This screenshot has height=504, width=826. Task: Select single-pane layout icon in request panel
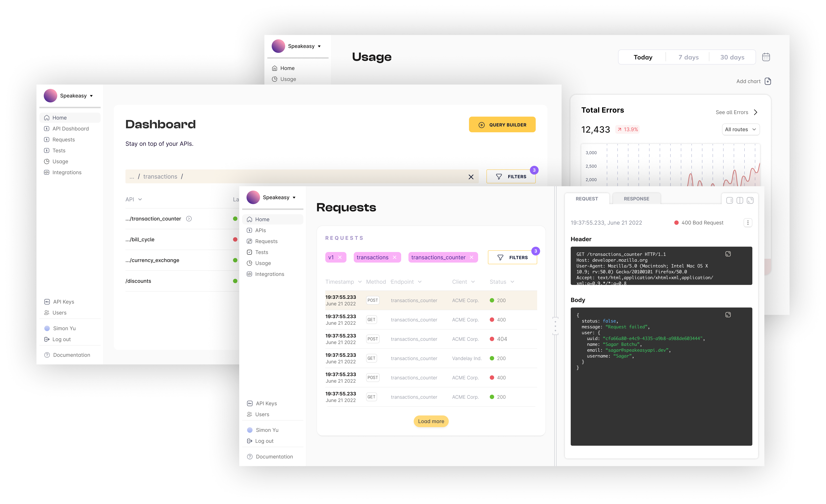pos(730,201)
